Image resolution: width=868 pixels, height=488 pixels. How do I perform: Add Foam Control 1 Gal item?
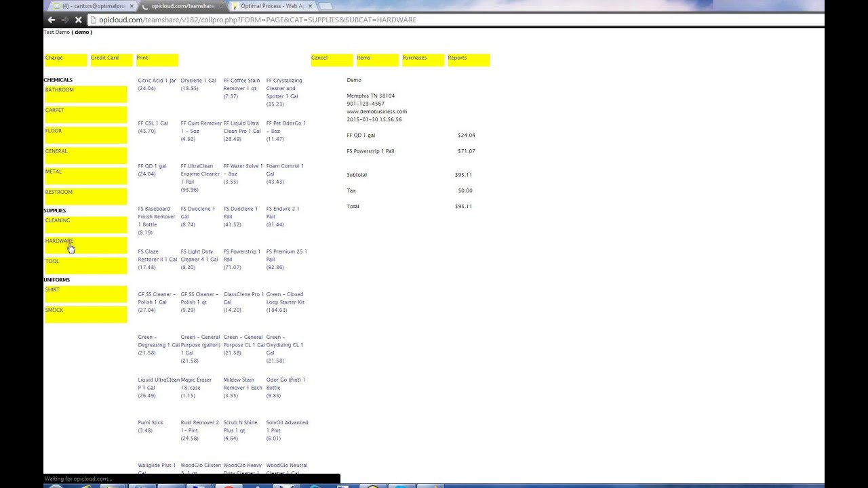pos(285,174)
